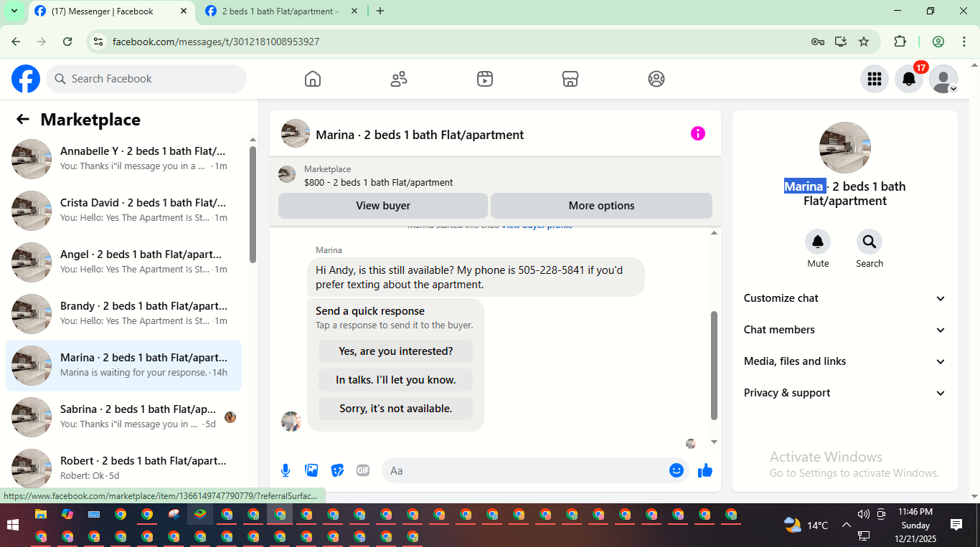Click the conversation list scrollbar
This screenshot has height=547, width=980.
point(253,204)
